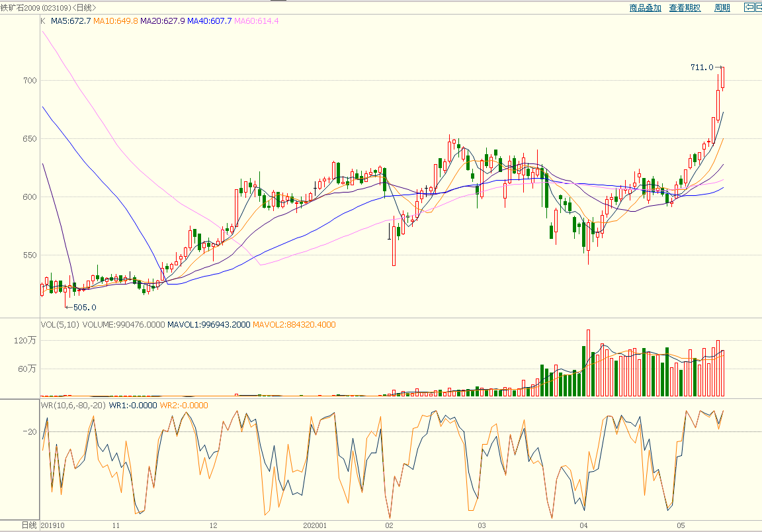Click the back arrow icon at top right
762x532 pixels.
point(749,7)
